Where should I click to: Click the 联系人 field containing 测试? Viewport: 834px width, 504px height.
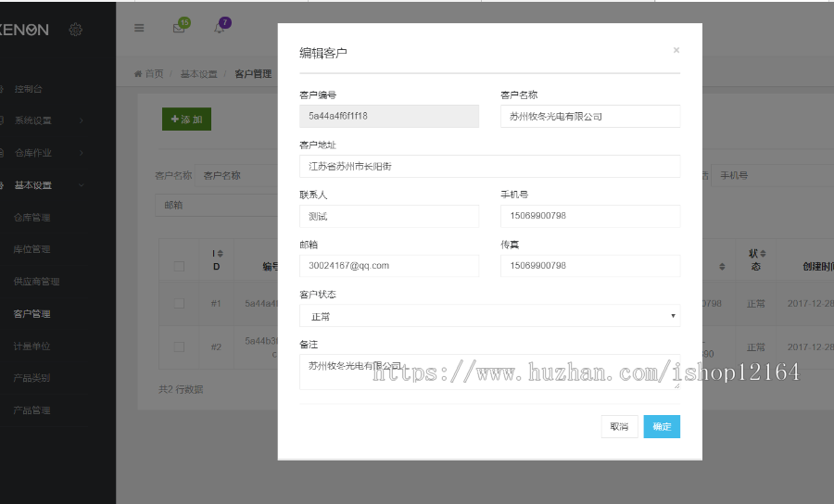[389, 216]
